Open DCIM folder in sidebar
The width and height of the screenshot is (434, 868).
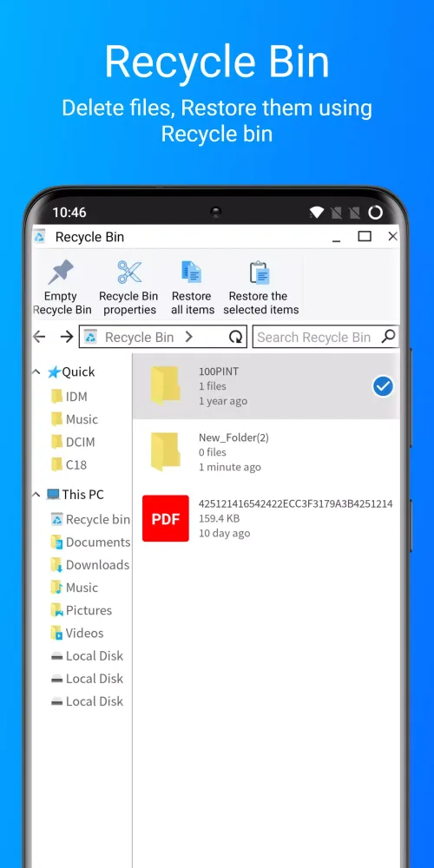tap(73, 442)
